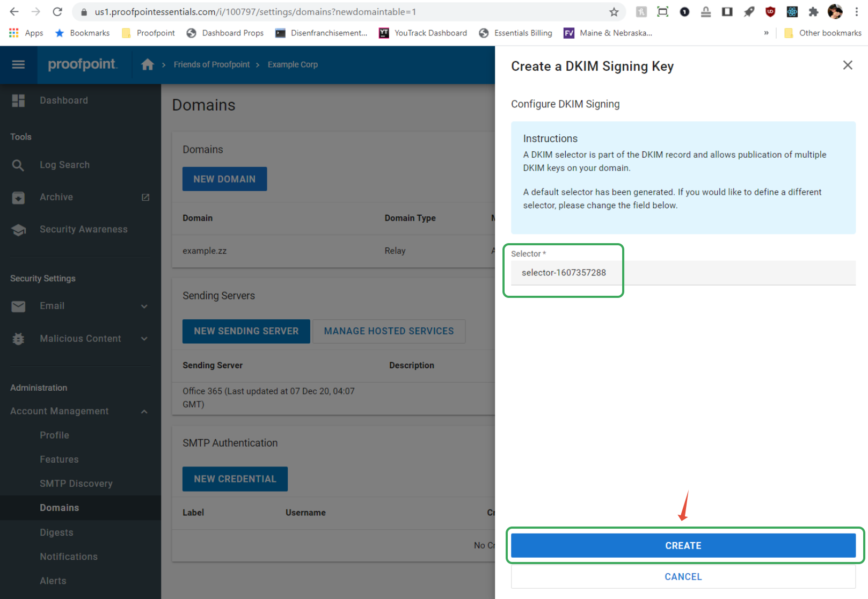Screen dimensions: 868x599
Task: Open Malicious Content via bug icon
Action: coord(18,339)
